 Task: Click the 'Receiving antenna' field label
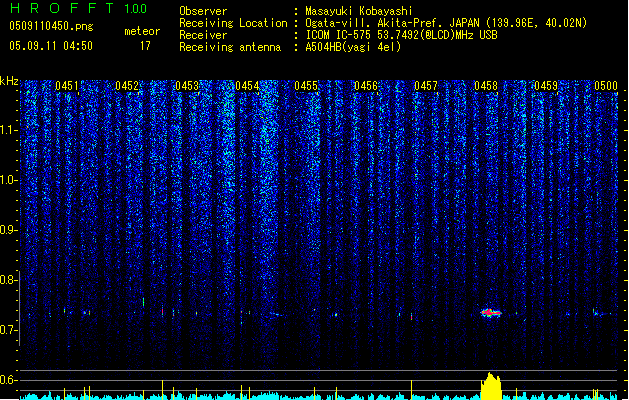click(230, 47)
